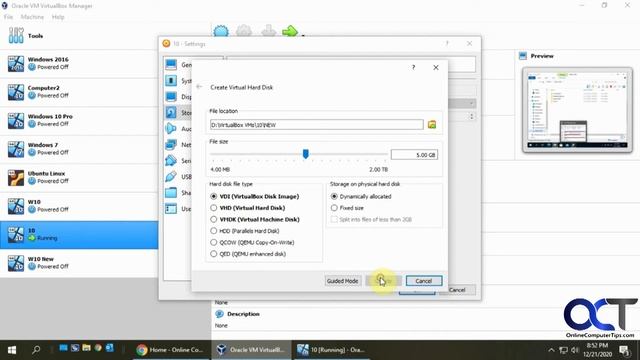Open System settings category icon
The width and height of the screenshot is (640, 360).
pyautogui.click(x=171, y=80)
